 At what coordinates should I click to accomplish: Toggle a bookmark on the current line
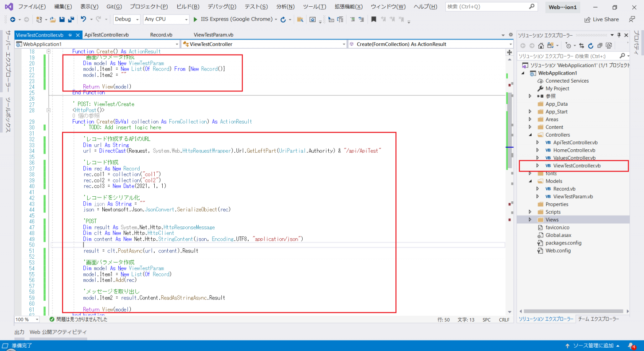[x=374, y=19]
